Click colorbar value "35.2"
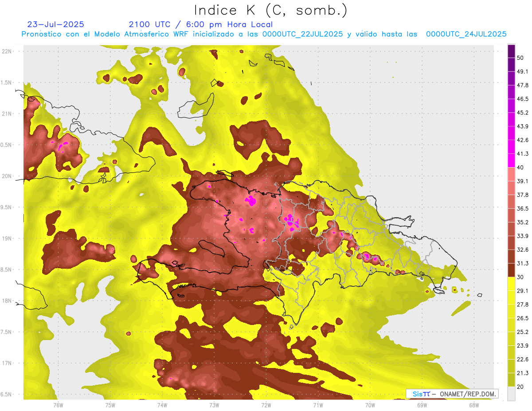This screenshot has width=532, height=411. (x=522, y=222)
